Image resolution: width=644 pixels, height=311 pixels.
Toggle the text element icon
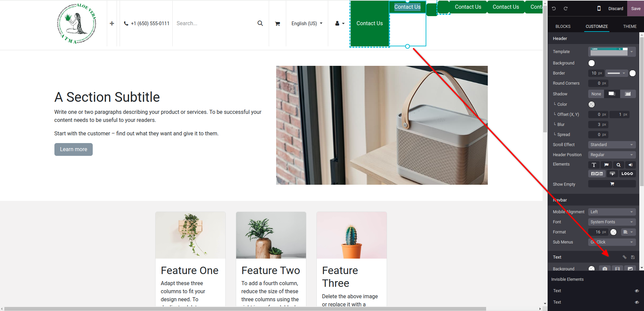coord(594,165)
